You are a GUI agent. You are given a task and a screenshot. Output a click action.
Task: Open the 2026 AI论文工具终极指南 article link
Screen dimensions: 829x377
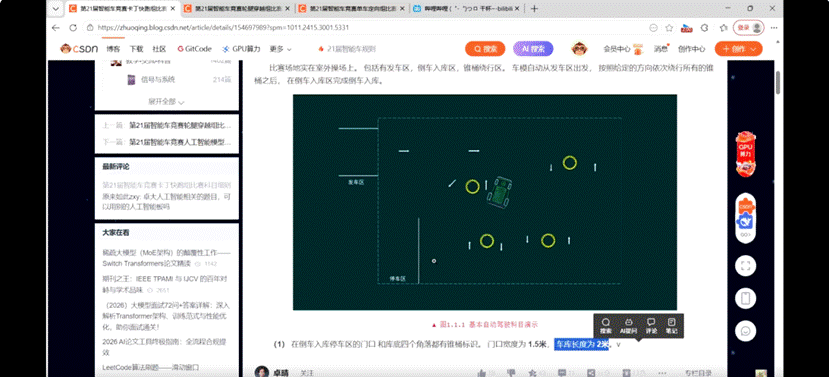click(166, 346)
